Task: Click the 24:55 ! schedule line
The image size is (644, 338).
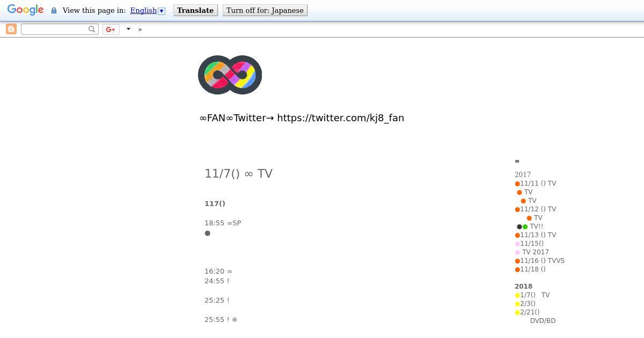Action: (217, 281)
